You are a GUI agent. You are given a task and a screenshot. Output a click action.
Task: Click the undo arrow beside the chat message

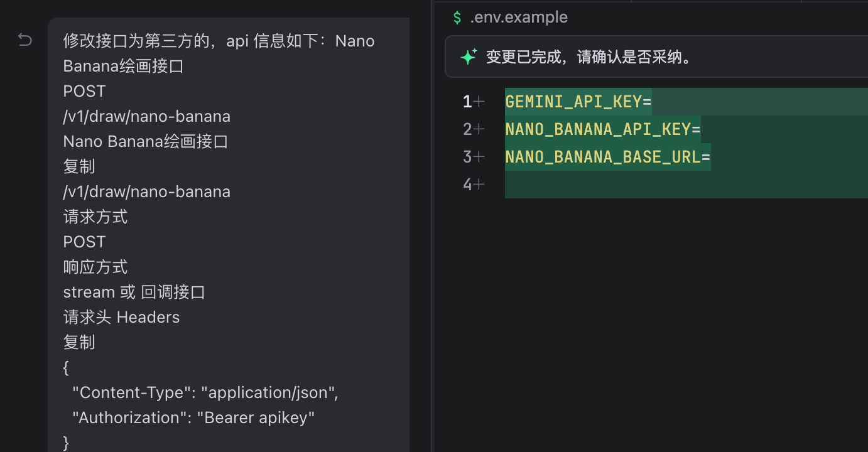[x=24, y=41]
